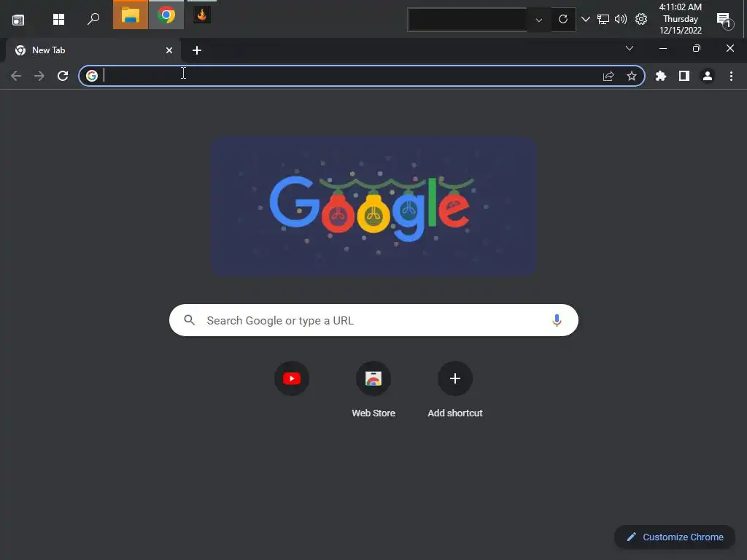The width and height of the screenshot is (747, 560).
Task: Bookmark this tab with star
Action: (x=632, y=76)
